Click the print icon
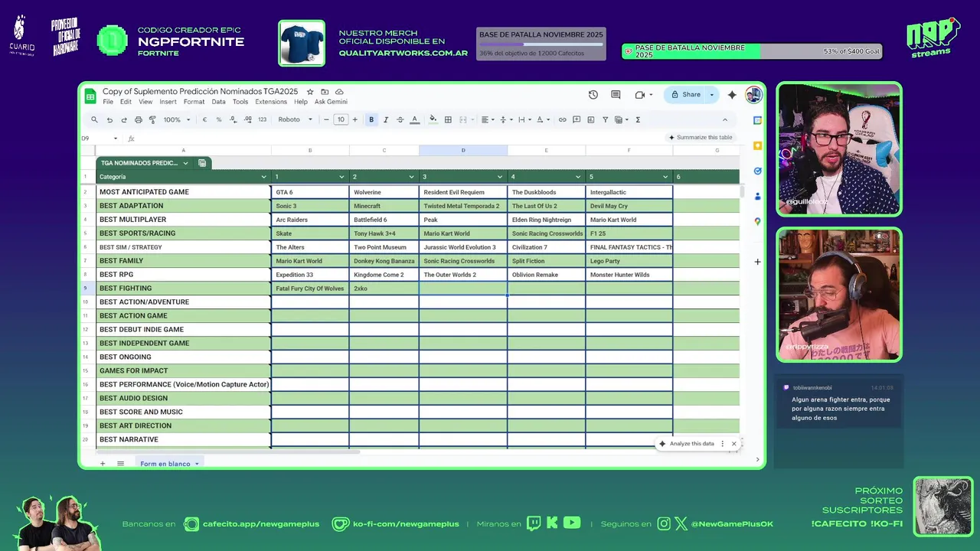Viewport: 980px width, 551px height. tap(139, 119)
